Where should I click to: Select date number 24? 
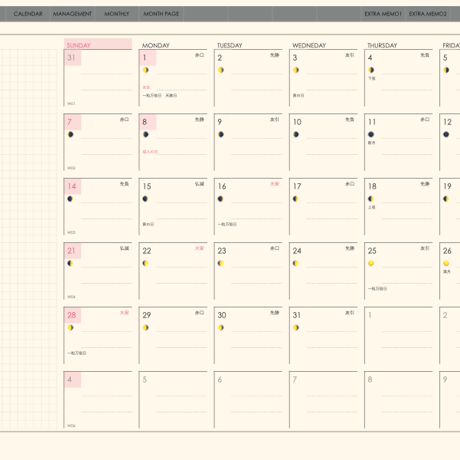(297, 251)
